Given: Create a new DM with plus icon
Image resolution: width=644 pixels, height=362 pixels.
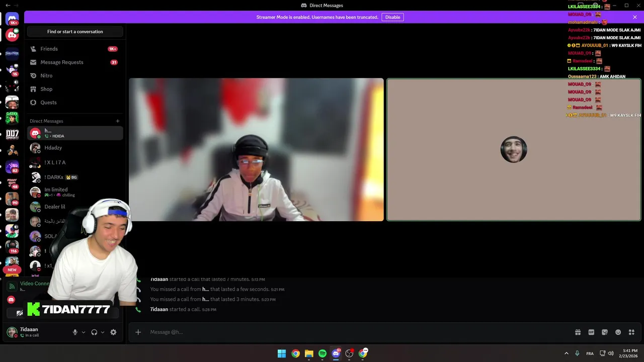Looking at the screenshot, I should click(118, 121).
